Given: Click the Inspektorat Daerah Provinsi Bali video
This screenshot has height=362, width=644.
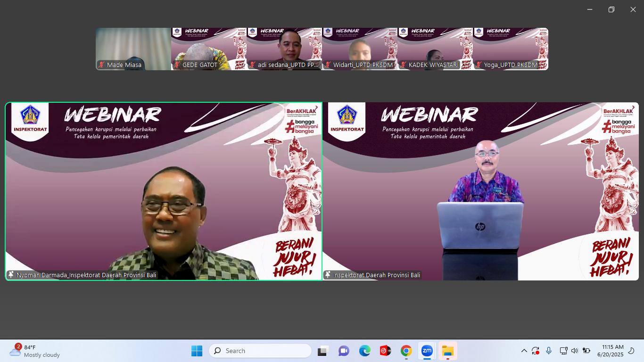Looking at the screenshot, I should (480, 191).
